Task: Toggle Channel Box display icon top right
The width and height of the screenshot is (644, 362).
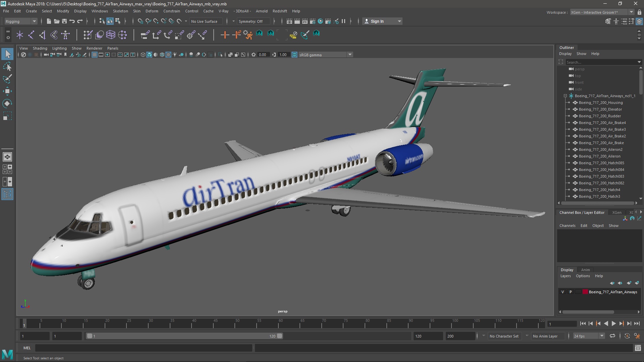Action: pos(639,21)
